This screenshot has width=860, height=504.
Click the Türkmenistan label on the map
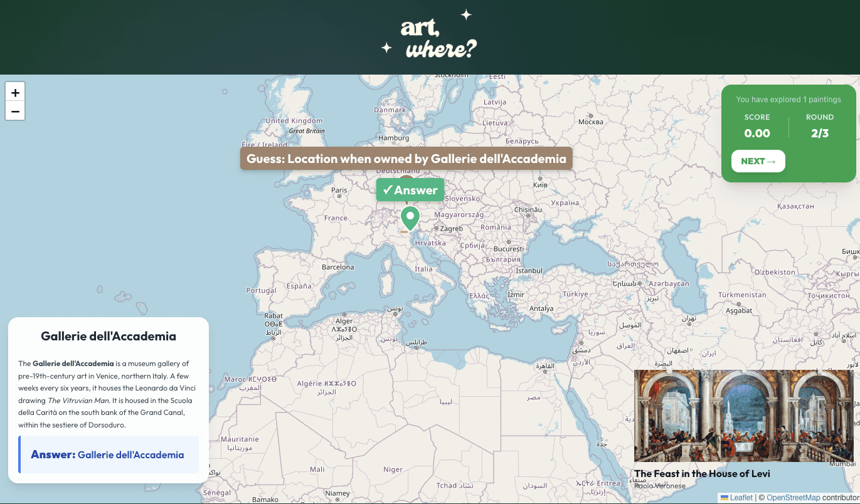[x=742, y=295]
